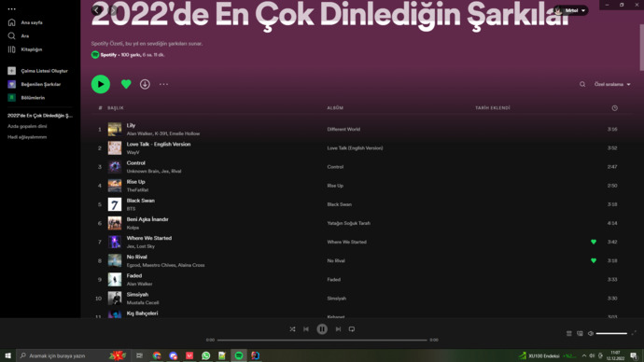
Task: Open connect to device icon
Action: pos(580,334)
